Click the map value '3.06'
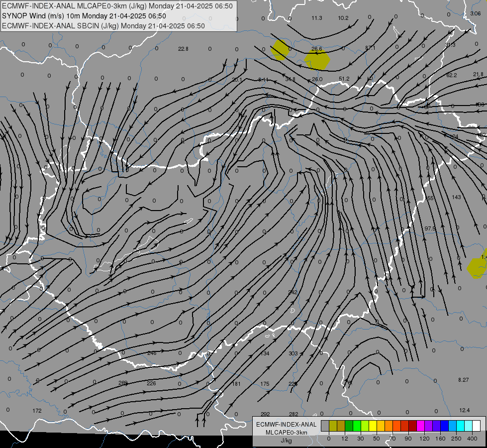This screenshot has height=448, width=487. pos(476,13)
